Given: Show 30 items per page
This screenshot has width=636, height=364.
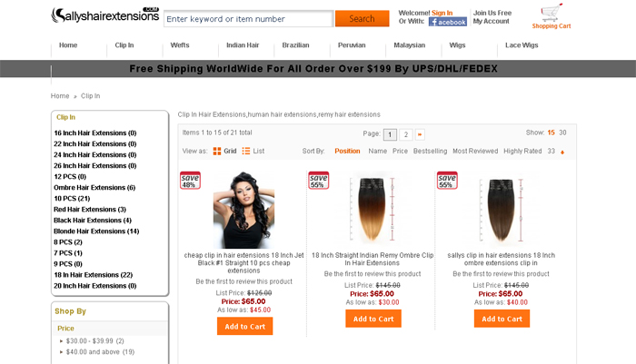Looking at the screenshot, I should coord(562,133).
